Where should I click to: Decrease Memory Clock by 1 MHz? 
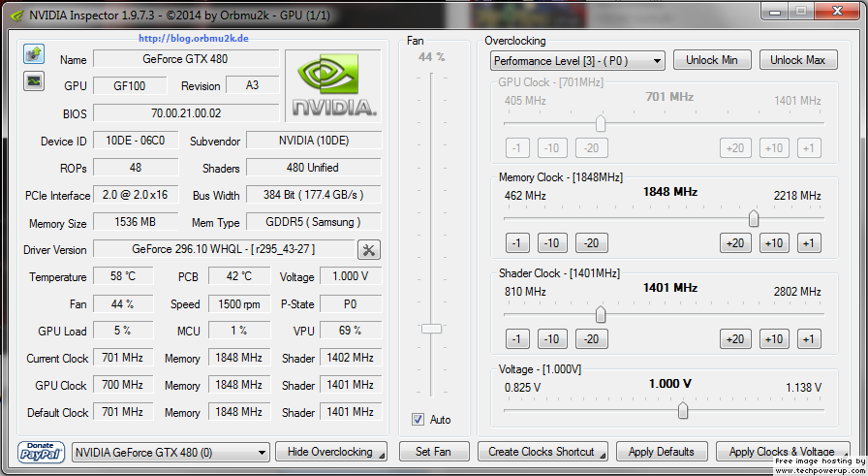pyautogui.click(x=517, y=242)
